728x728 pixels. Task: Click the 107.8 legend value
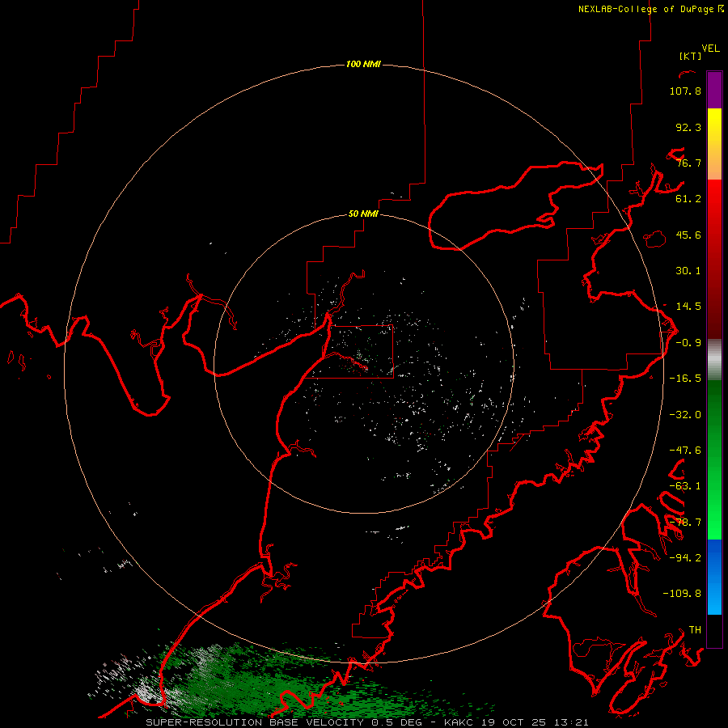[x=685, y=91]
